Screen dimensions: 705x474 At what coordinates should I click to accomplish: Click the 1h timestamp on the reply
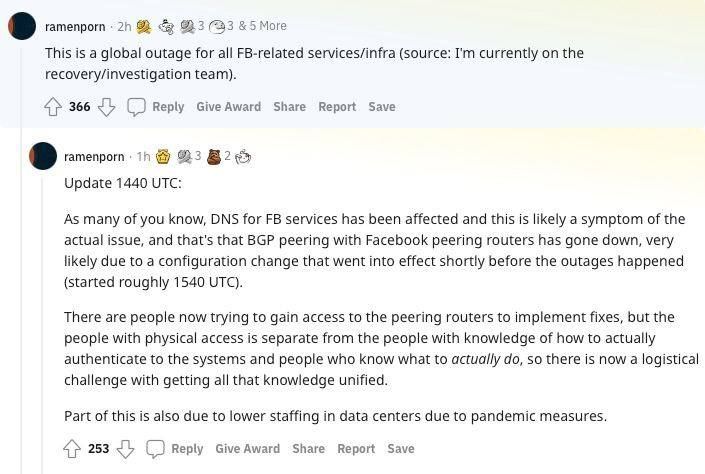click(x=143, y=157)
